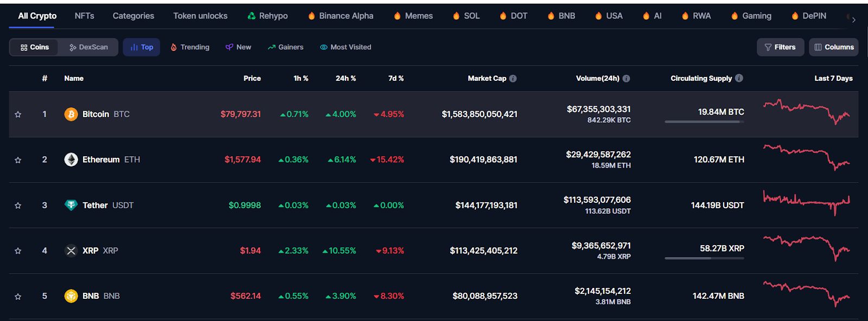Image resolution: width=868 pixels, height=321 pixels.
Task: Open the SOL category tab
Action: click(467, 16)
